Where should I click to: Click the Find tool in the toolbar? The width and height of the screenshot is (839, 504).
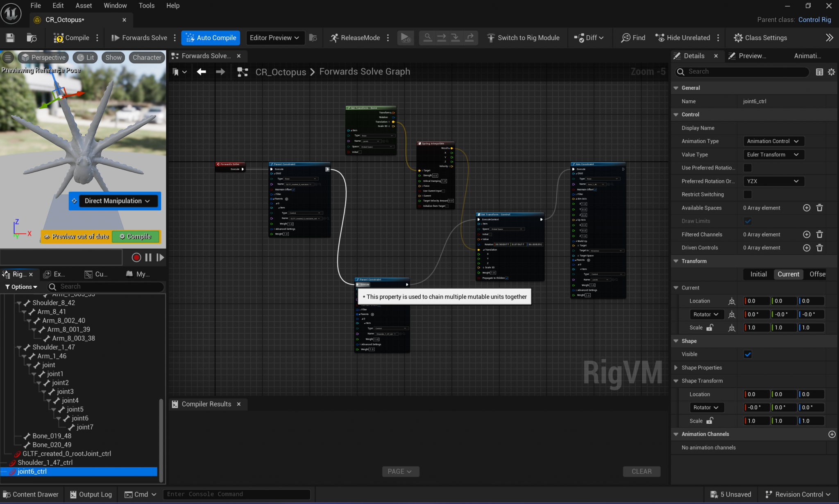tap(632, 38)
